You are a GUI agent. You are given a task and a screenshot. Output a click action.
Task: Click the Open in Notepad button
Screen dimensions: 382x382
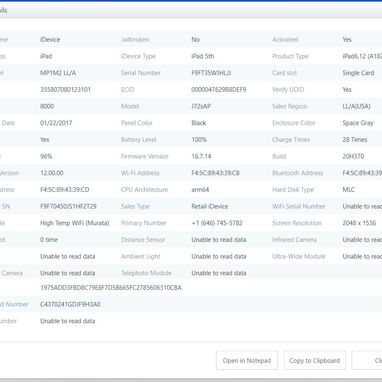pos(247,360)
